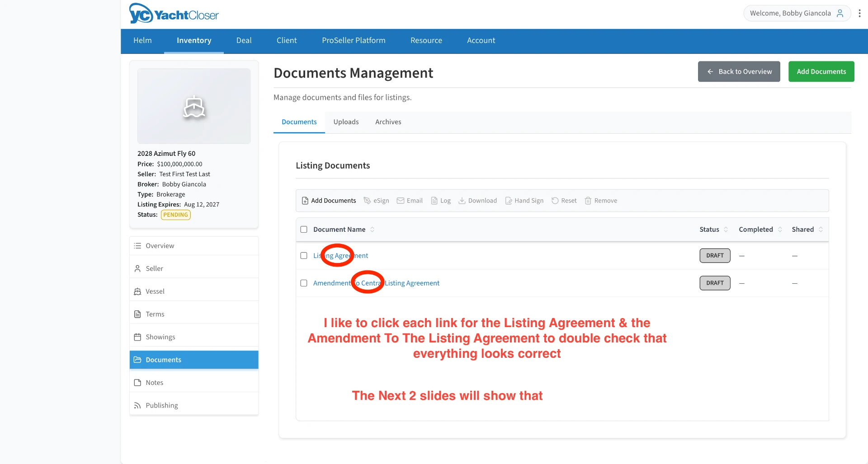The height and width of the screenshot is (464, 868).
Task: Click the Overview list icon in sidebar
Action: pyautogui.click(x=137, y=246)
